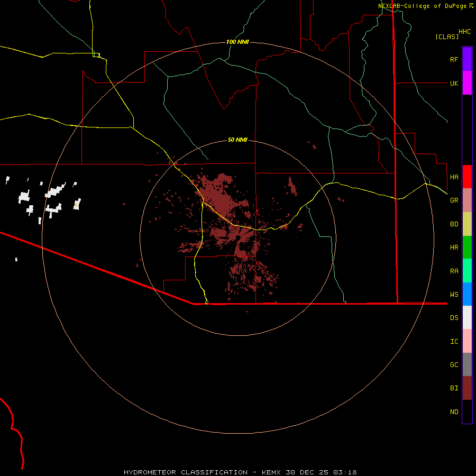The image size is (476, 476).
Task: Click the HA legend label
Action: (454, 177)
